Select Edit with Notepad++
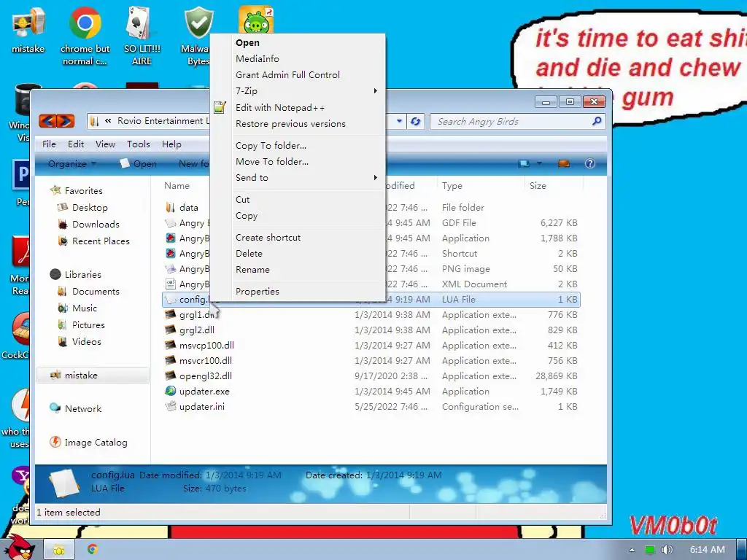 point(298,108)
